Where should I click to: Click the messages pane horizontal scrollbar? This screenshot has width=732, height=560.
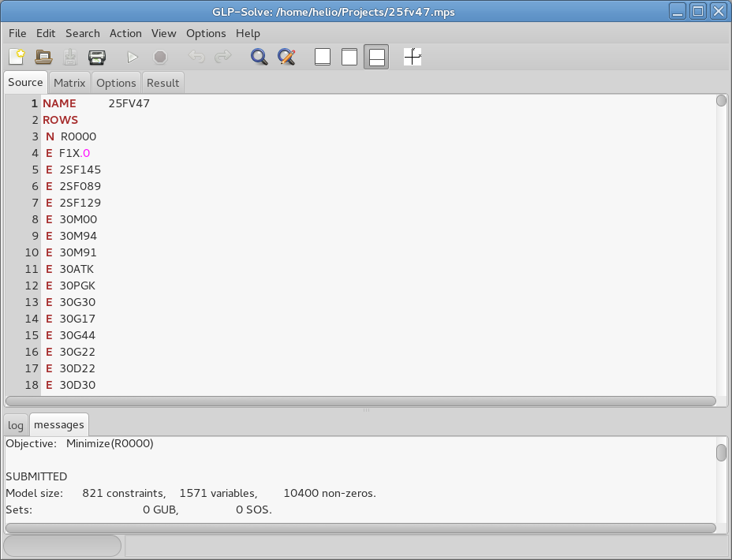coord(360,528)
